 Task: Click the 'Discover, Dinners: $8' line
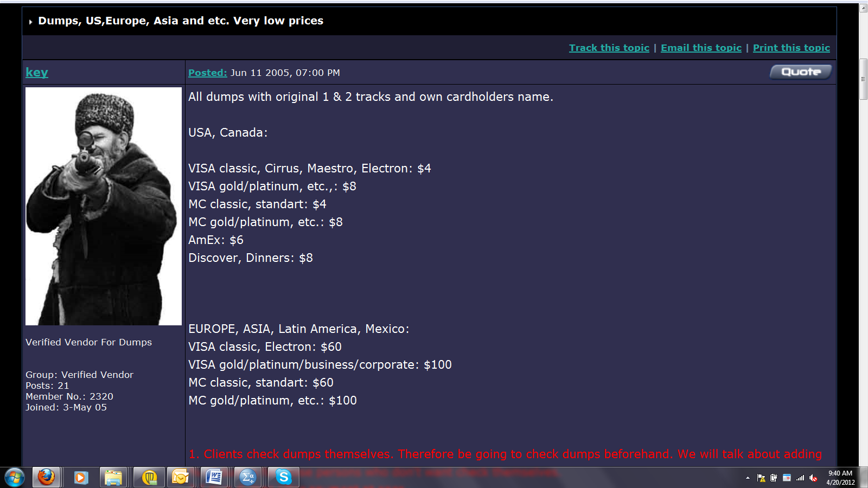pos(251,258)
